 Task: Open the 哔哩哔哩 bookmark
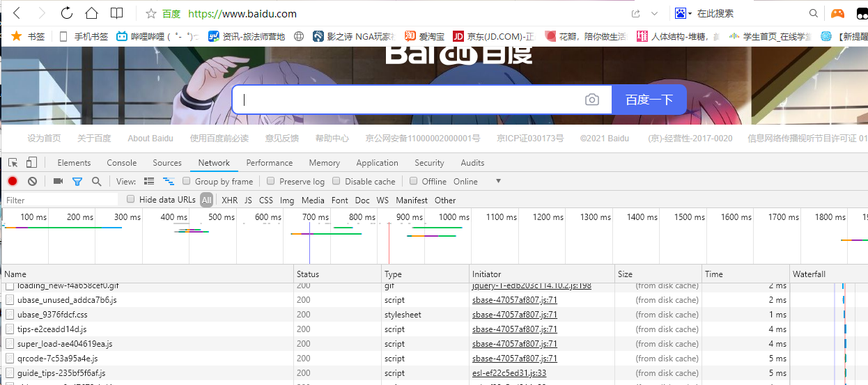coord(157,36)
